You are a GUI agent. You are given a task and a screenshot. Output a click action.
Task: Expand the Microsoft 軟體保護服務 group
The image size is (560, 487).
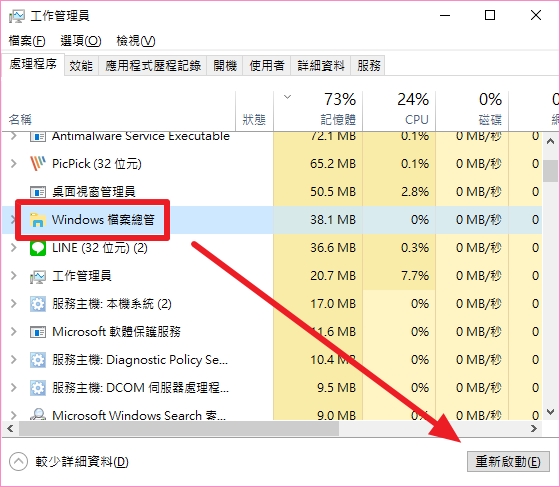pyautogui.click(x=14, y=332)
